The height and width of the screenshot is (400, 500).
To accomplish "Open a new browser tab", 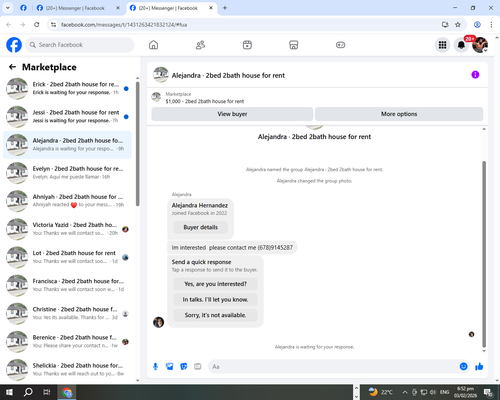I will tap(225, 8).
